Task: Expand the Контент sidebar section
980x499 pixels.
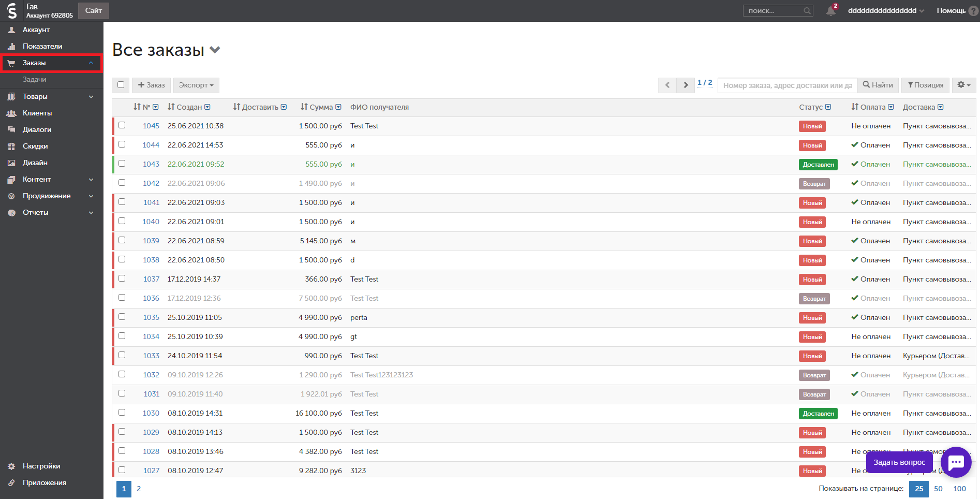Action: coord(91,180)
